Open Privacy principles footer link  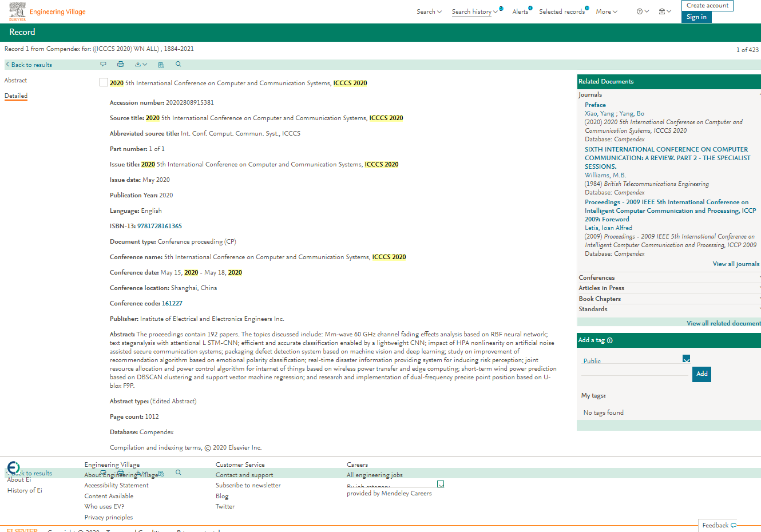109,517
